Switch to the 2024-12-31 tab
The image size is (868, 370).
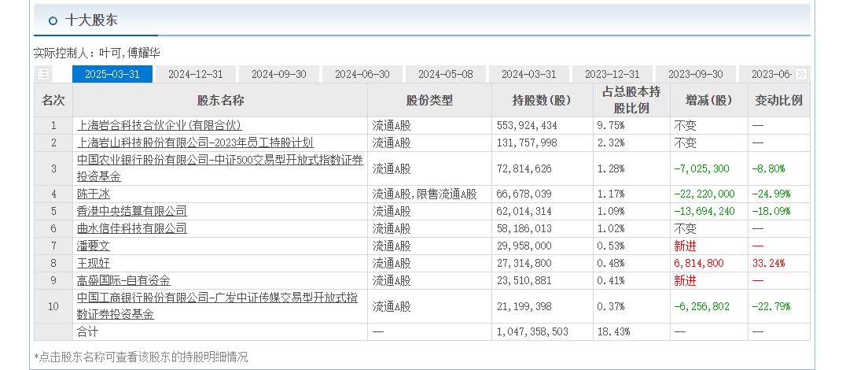click(x=196, y=74)
